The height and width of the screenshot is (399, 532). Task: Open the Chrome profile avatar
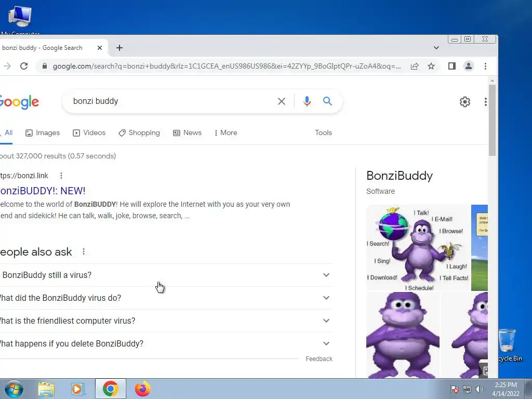point(469,66)
